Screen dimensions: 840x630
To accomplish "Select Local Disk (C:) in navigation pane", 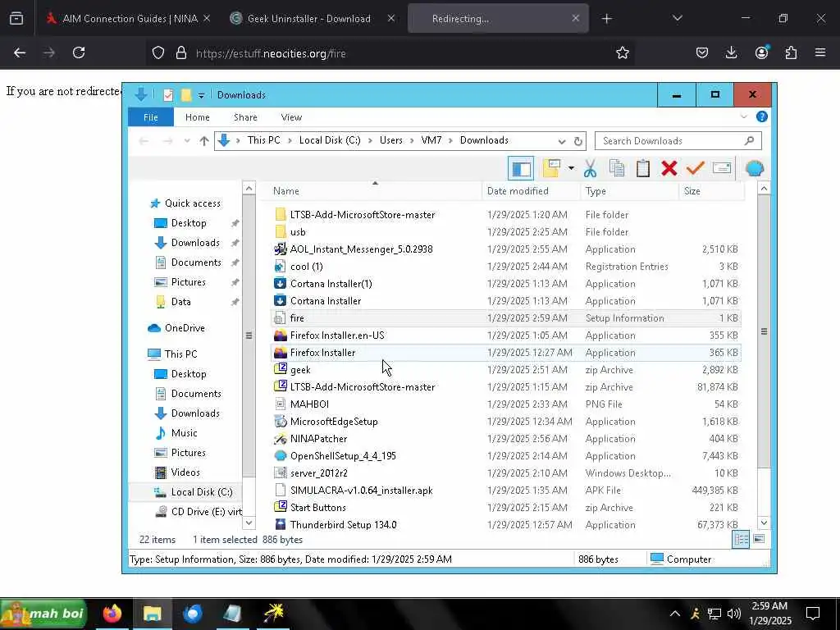I will coord(193,492).
